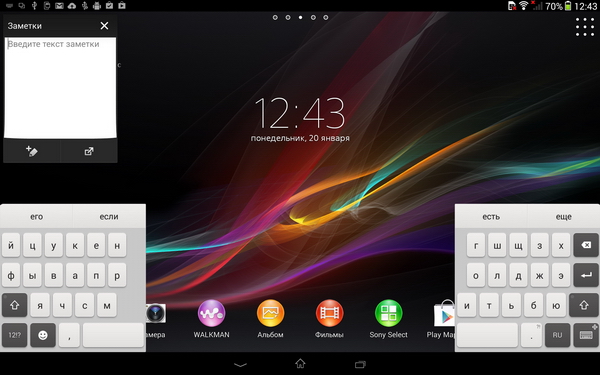Hide keyboard using the down chevron nav button
Image resolution: width=600 pixels, height=375 pixels.
(x=240, y=364)
